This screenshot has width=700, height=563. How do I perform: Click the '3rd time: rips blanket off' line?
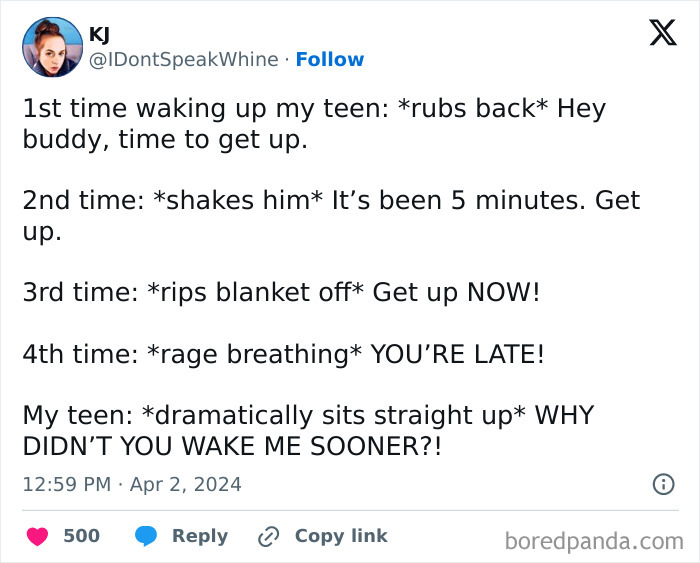point(281,293)
